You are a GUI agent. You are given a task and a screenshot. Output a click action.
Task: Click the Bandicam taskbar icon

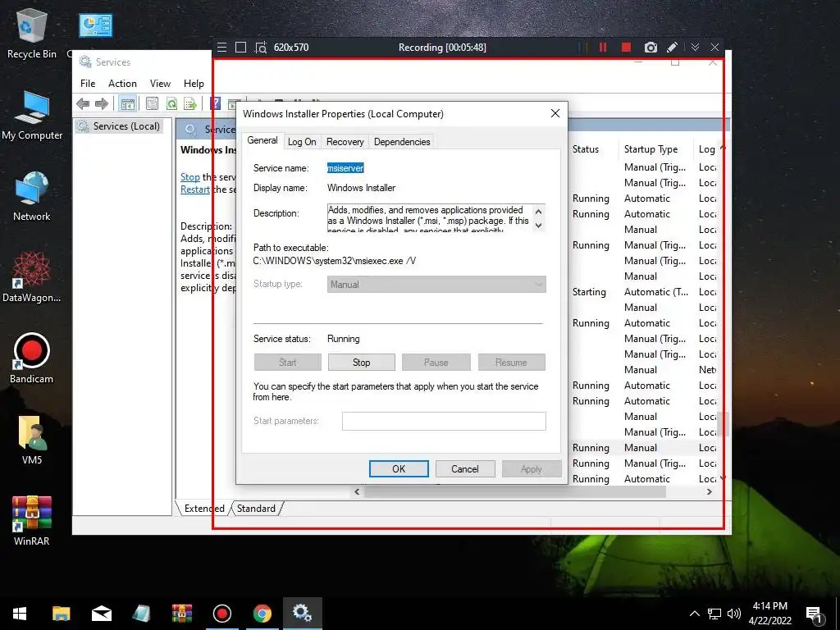coord(221,614)
